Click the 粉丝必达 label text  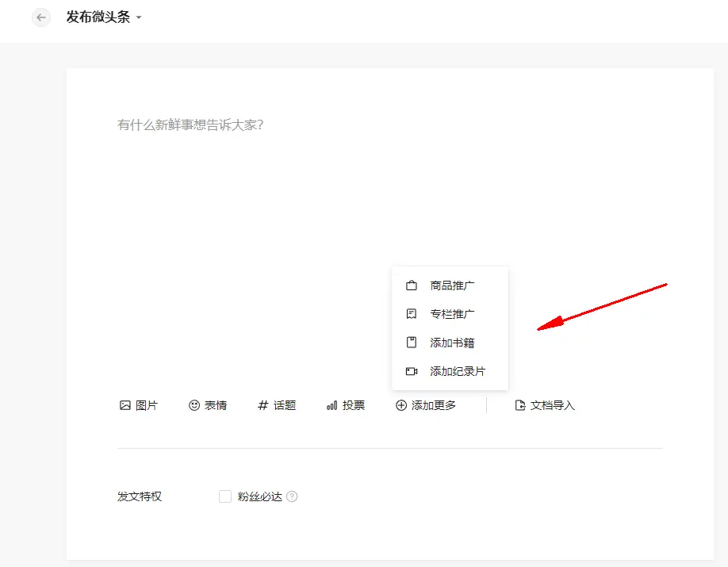pyautogui.click(x=260, y=496)
